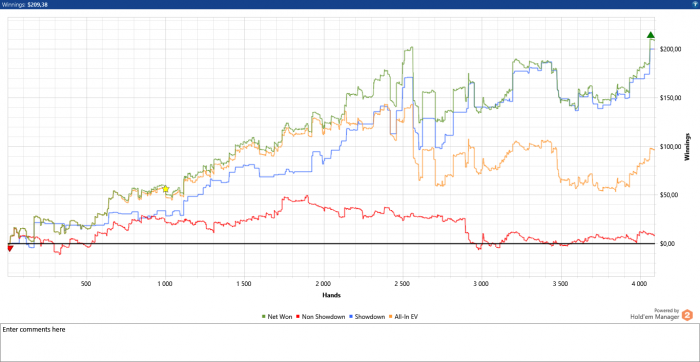
Task: Toggle the All-In EV legend series
Action: pos(403,317)
